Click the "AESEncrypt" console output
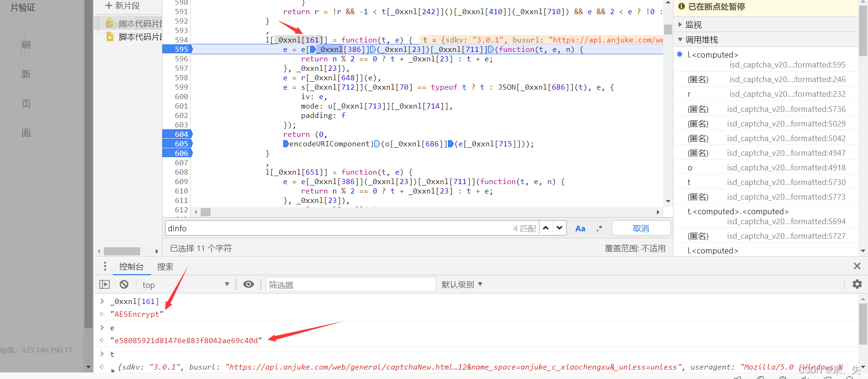The width and height of the screenshot is (868, 379). (137, 314)
